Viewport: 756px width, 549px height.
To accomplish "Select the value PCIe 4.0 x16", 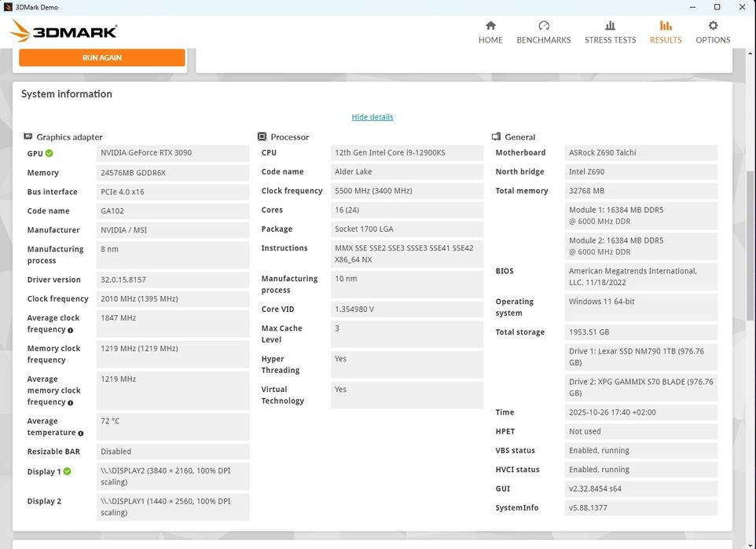I will tap(173, 192).
